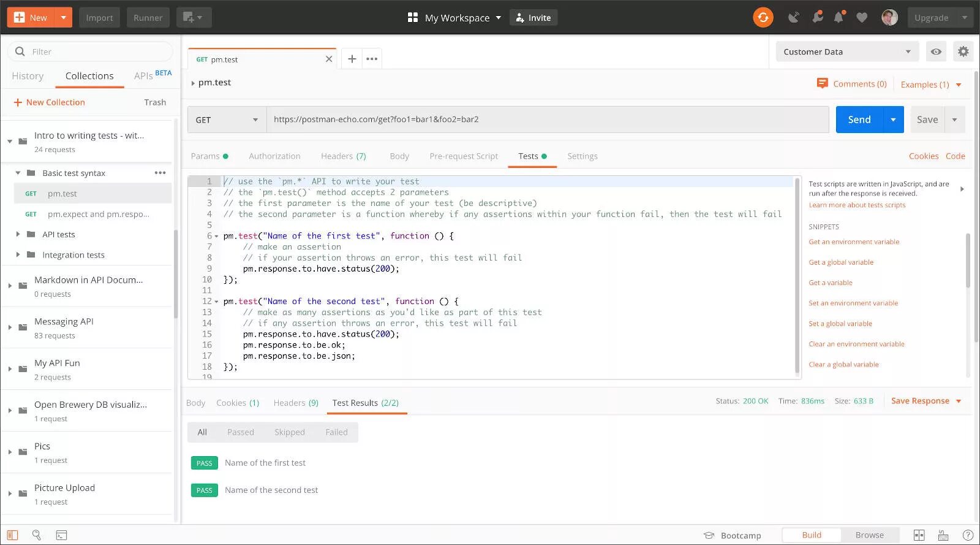980x545 pixels.
Task: Open the environment quick look eye
Action: 936,52
